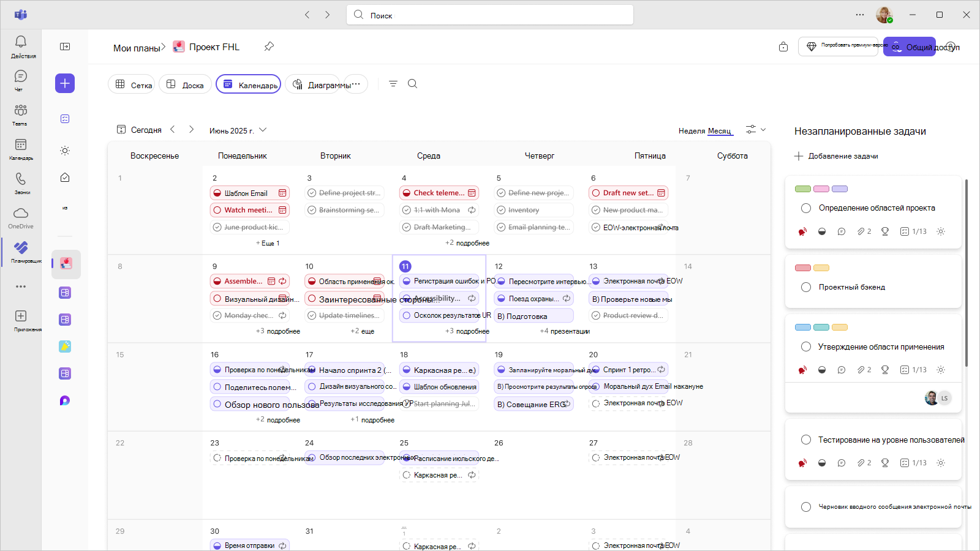
Task: Click the purple new plan plus button
Action: 65,83
